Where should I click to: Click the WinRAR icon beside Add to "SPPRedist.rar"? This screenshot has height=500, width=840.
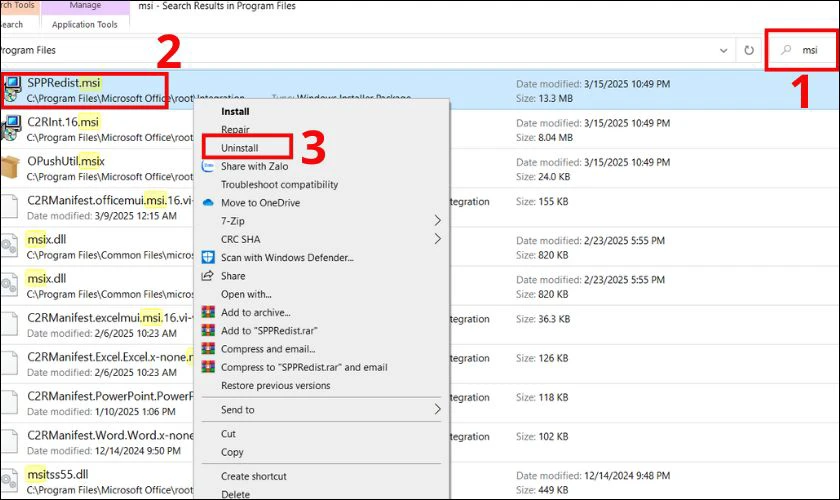pyautogui.click(x=208, y=330)
